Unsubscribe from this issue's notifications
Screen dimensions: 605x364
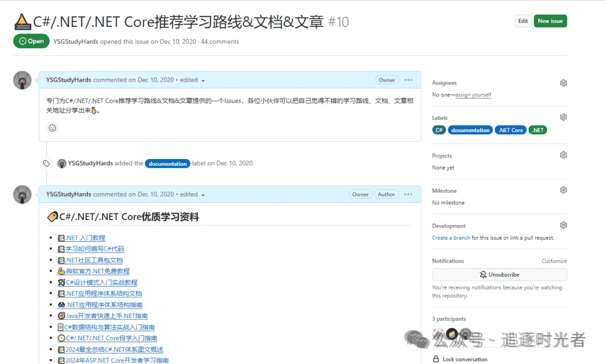[499, 274]
